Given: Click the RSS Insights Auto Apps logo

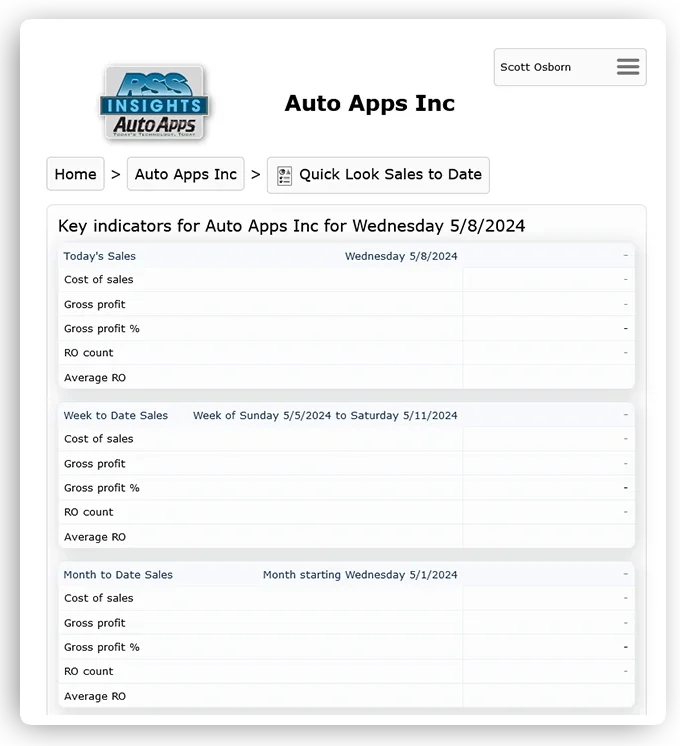Looking at the screenshot, I should click(x=154, y=103).
